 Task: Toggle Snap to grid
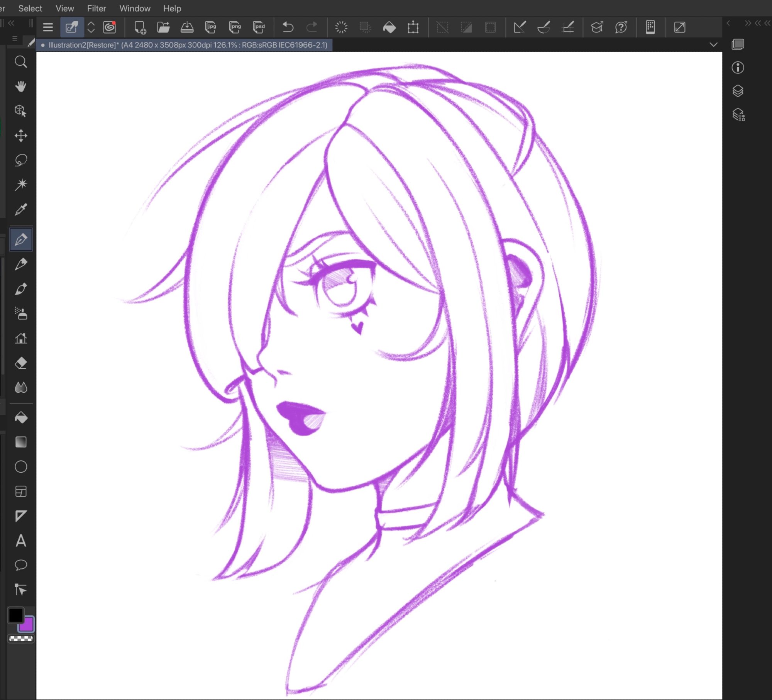point(568,27)
